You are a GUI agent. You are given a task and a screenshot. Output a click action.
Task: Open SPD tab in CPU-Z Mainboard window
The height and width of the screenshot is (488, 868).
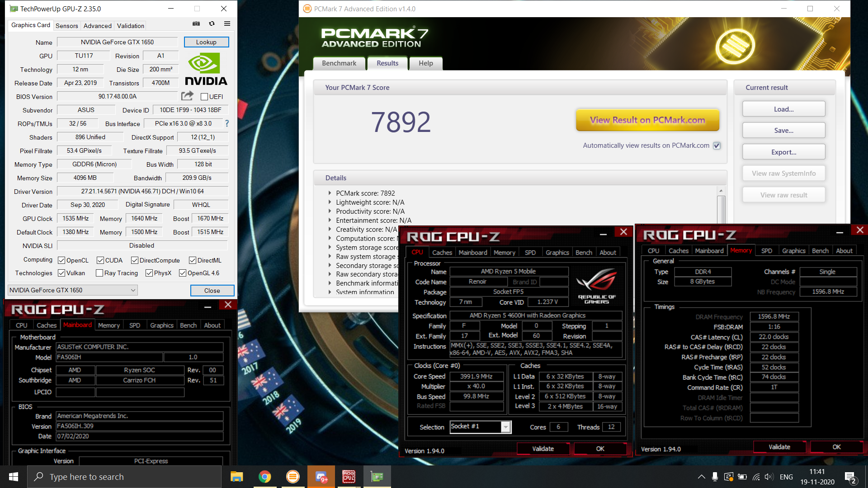coord(135,325)
